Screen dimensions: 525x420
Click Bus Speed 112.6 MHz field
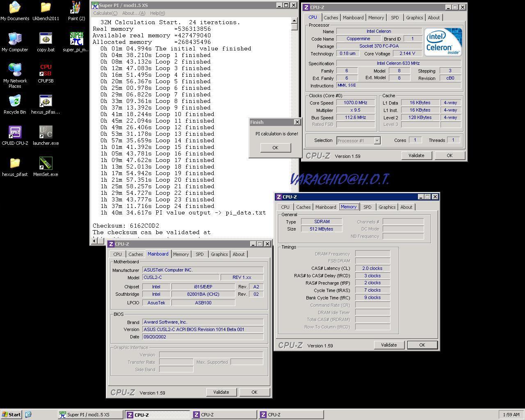pos(356,117)
